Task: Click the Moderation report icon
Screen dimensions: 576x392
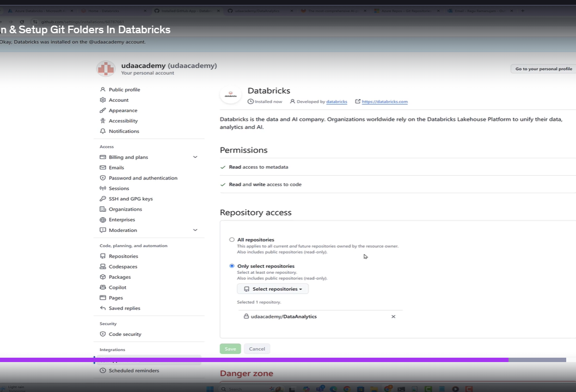Action: [x=103, y=230]
